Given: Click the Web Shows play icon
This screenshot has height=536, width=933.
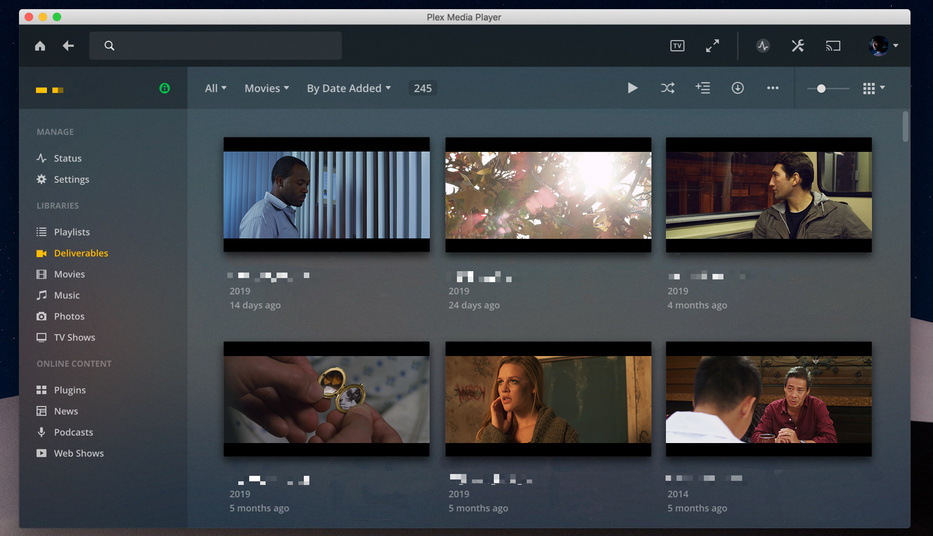Looking at the screenshot, I should (x=41, y=453).
